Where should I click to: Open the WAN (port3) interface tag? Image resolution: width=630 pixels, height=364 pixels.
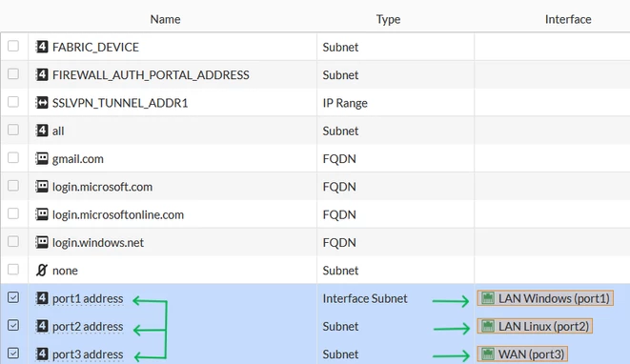[x=522, y=354]
